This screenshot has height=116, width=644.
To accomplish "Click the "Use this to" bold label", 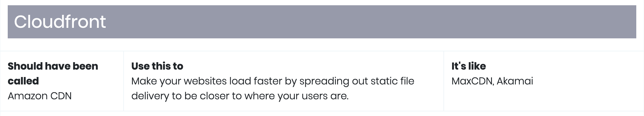I will point(157,66).
